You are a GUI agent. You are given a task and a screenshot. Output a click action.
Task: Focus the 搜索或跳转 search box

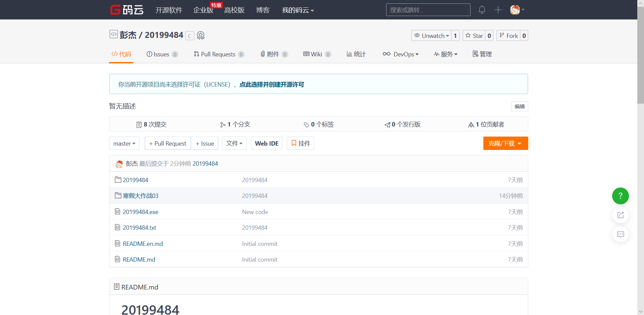click(428, 10)
